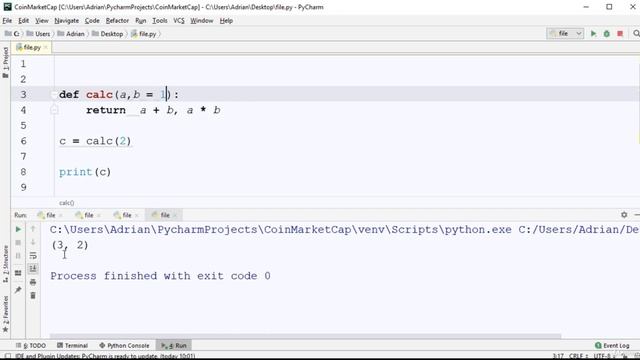Click the Run tab in the bottom tool bar

174,345
